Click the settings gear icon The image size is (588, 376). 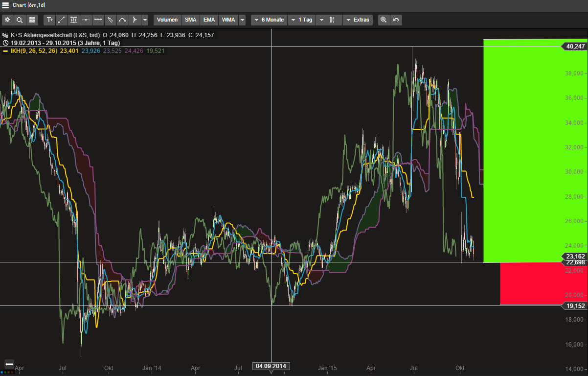7,20
